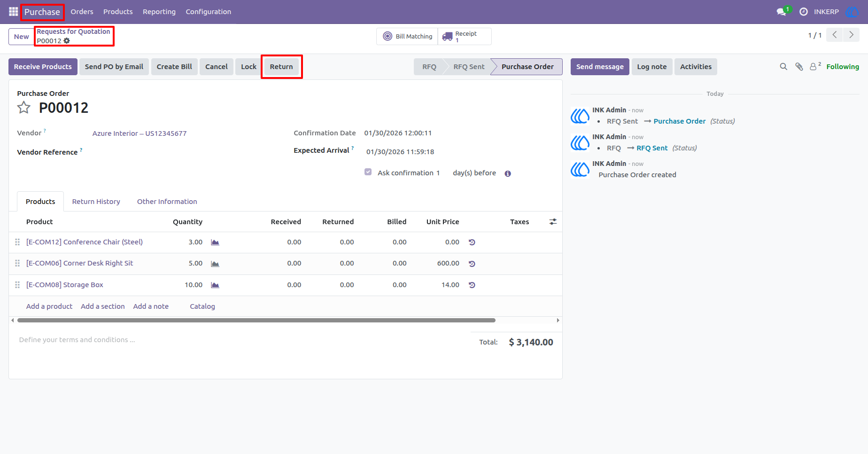Toggle the Ask confirmation checkbox
Screen dimensions: 868x454
[368, 172]
